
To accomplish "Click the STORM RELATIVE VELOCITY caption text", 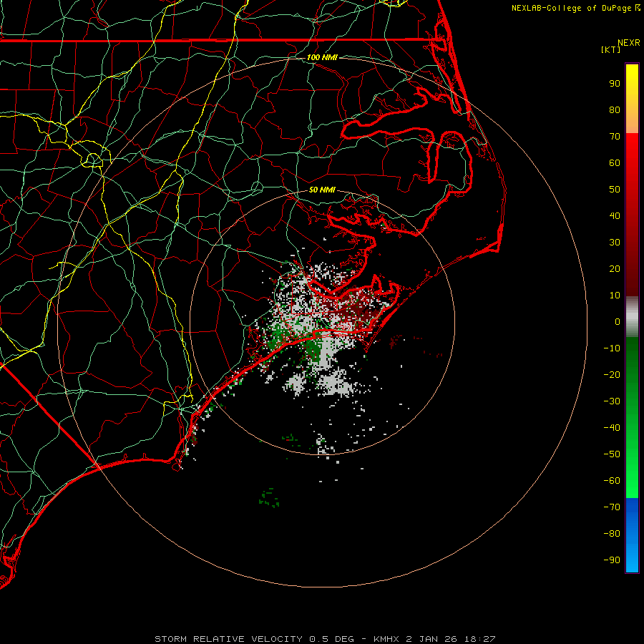I will point(229,639).
